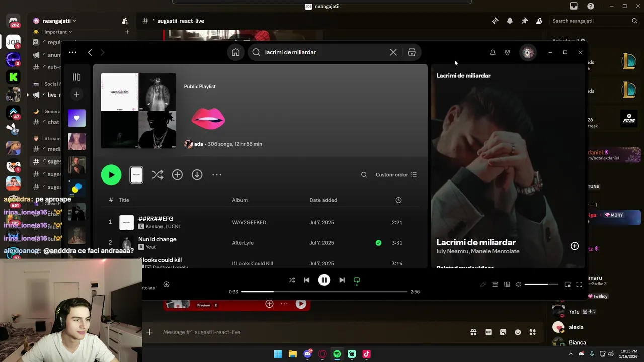Play the playlist with green play button
This screenshot has width=644, height=362.
click(111, 175)
